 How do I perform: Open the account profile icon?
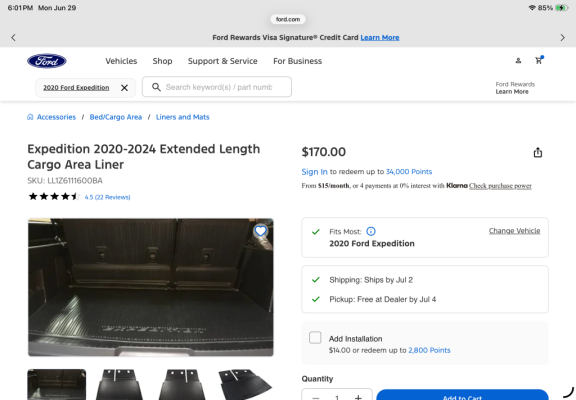coord(518,61)
